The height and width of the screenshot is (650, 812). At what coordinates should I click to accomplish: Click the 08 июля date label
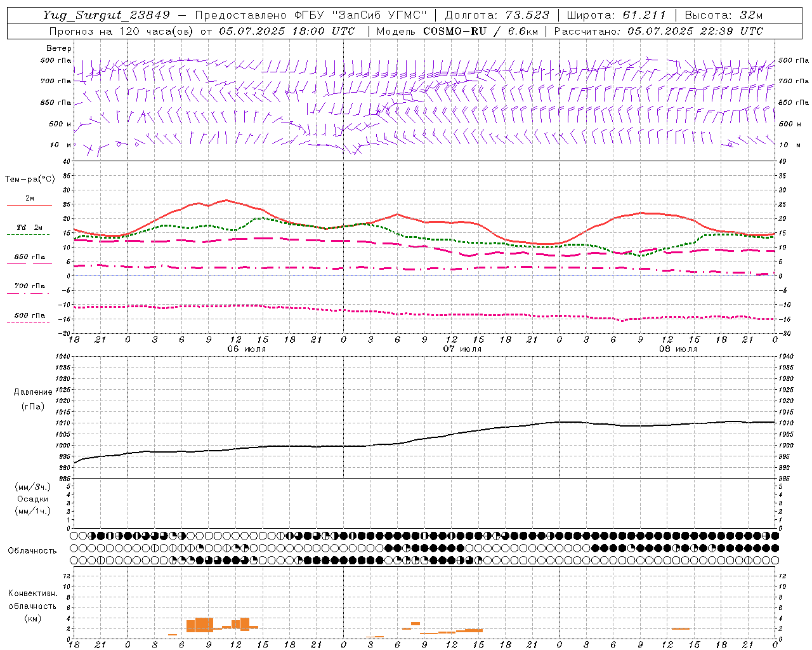pos(678,349)
